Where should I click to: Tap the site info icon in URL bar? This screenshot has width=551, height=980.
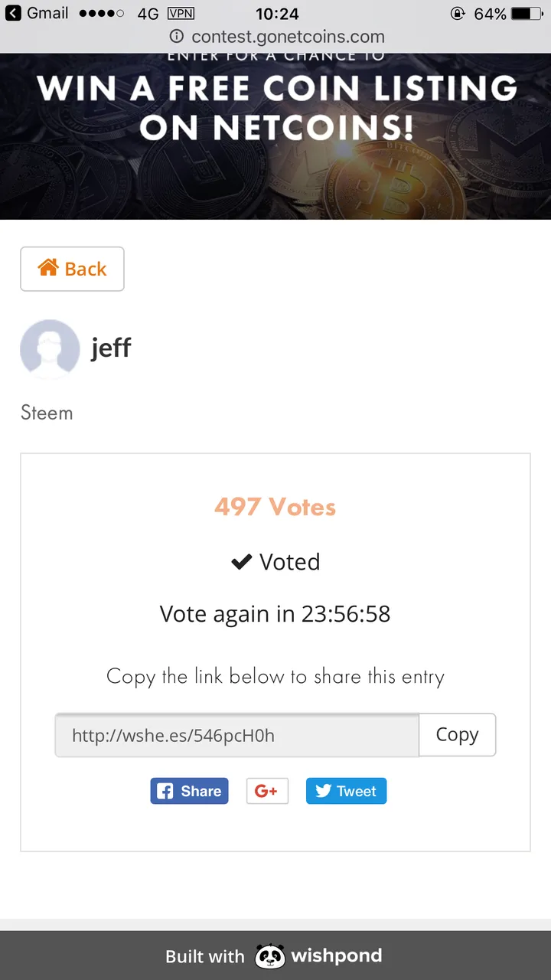point(177,36)
